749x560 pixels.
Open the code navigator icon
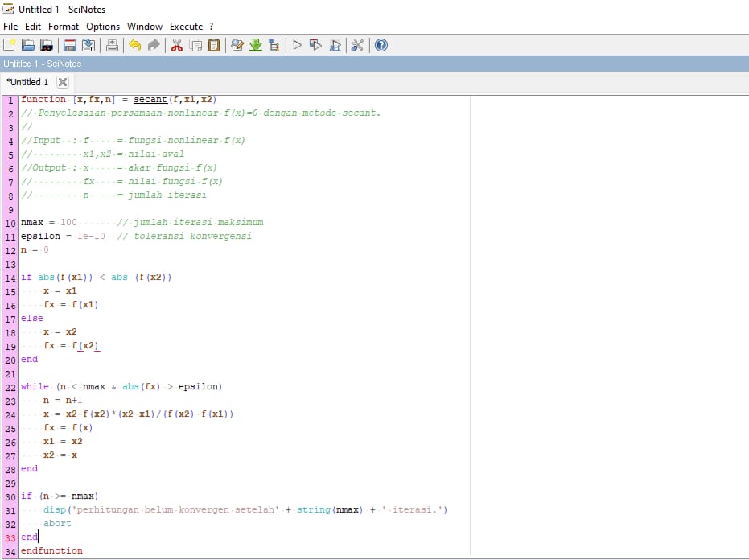click(274, 45)
